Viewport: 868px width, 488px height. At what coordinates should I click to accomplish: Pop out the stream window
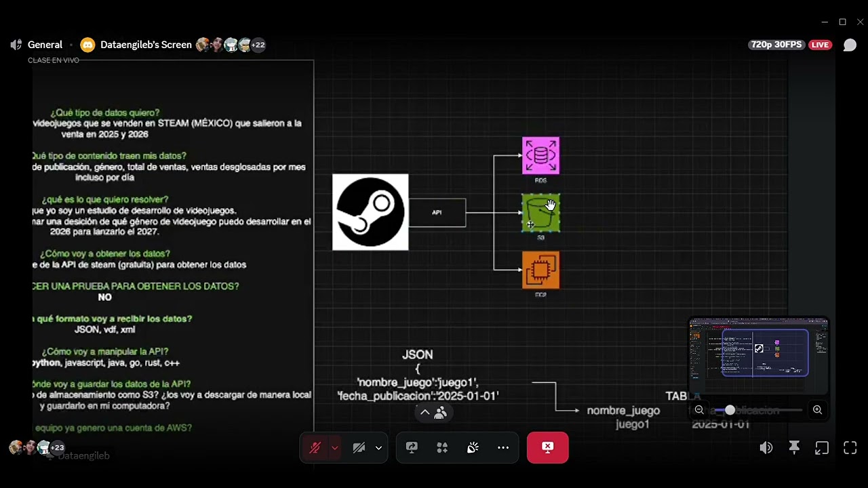[x=822, y=448]
